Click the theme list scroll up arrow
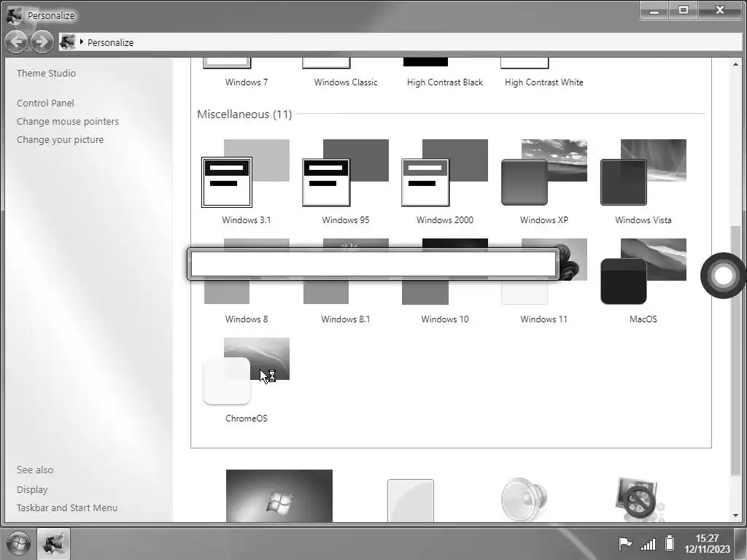Screen dimensions: 747x560 [735, 64]
